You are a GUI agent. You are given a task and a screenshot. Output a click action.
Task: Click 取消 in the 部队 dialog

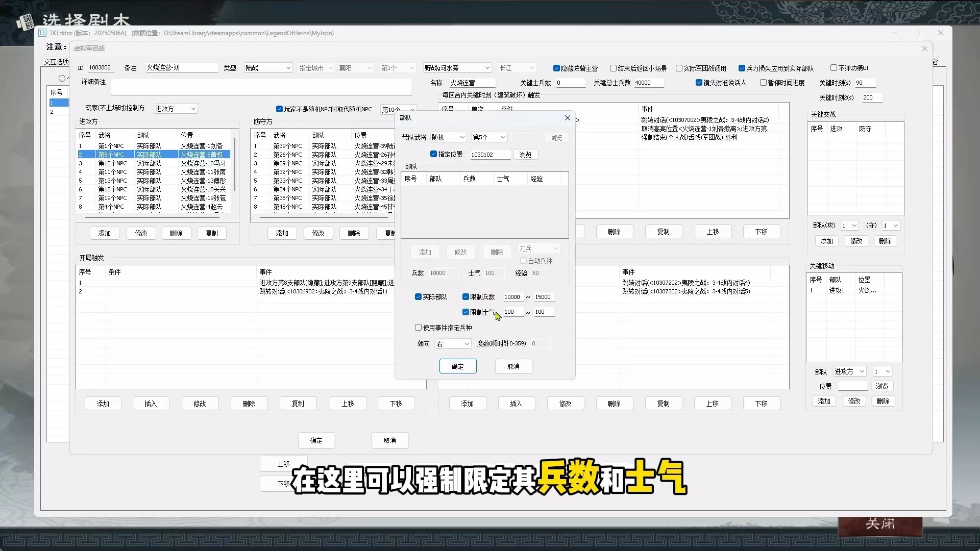pyautogui.click(x=513, y=366)
